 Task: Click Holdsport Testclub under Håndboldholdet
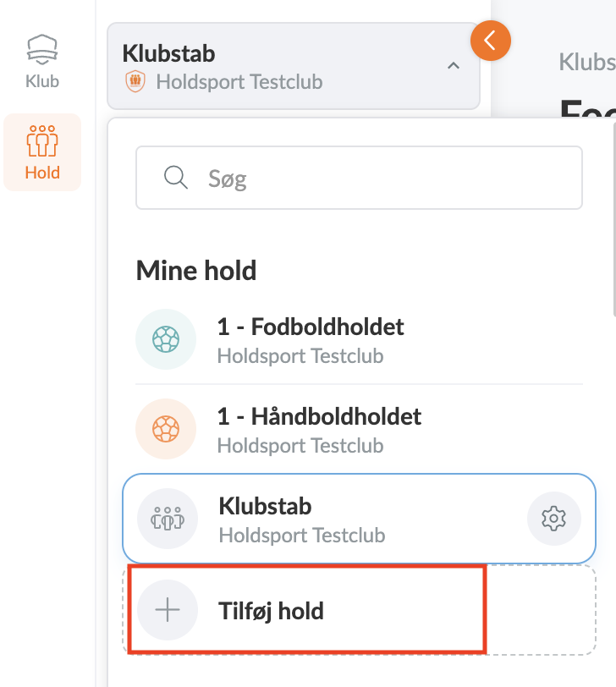(300, 445)
